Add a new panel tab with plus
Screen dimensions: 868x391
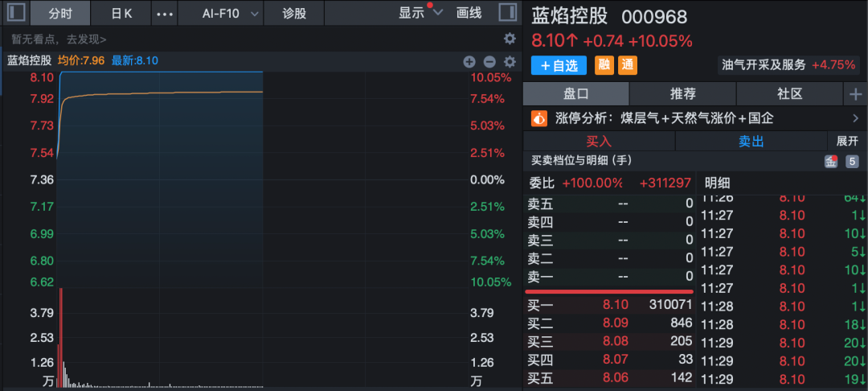(x=854, y=94)
